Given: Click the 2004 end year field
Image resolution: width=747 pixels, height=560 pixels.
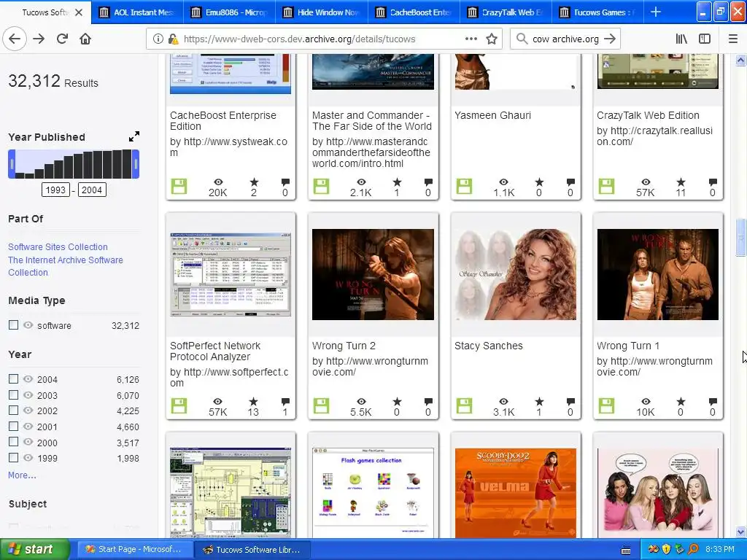Looking at the screenshot, I should (x=92, y=190).
